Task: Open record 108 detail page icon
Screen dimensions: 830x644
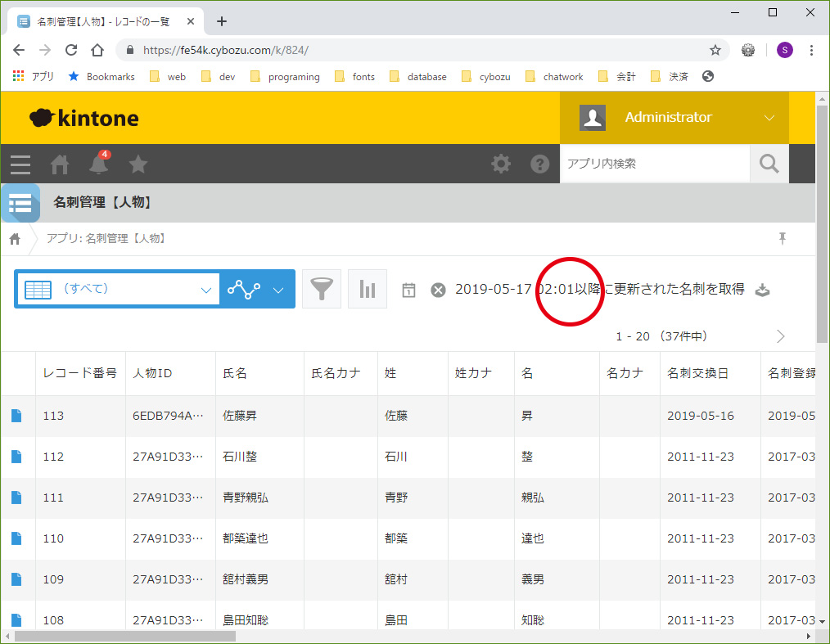Action: pos(17,620)
